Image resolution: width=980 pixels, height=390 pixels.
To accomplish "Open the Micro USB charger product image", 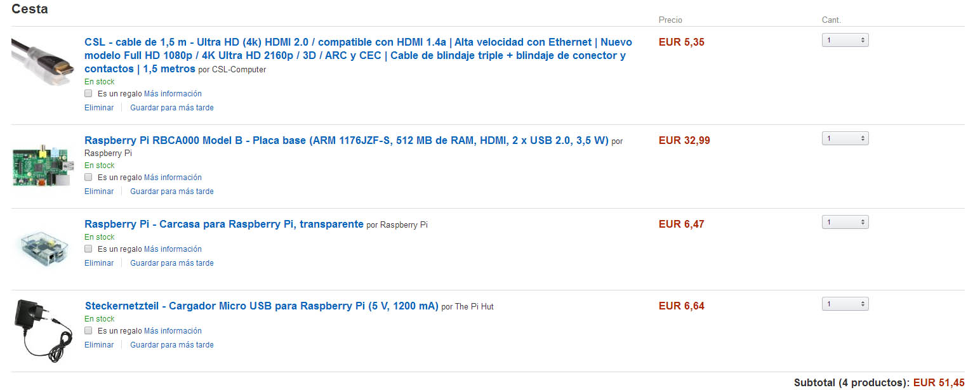I will pos(43,330).
